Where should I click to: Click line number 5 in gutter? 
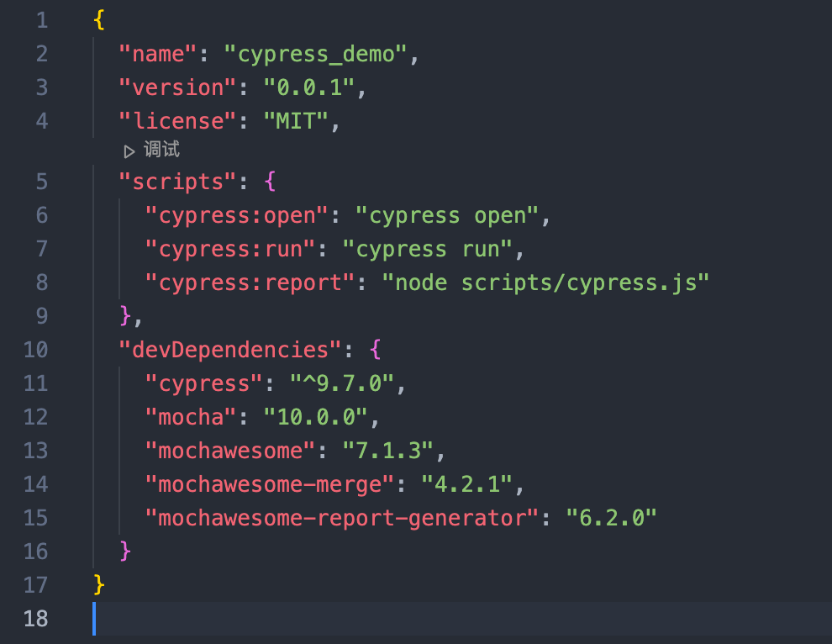(x=42, y=182)
